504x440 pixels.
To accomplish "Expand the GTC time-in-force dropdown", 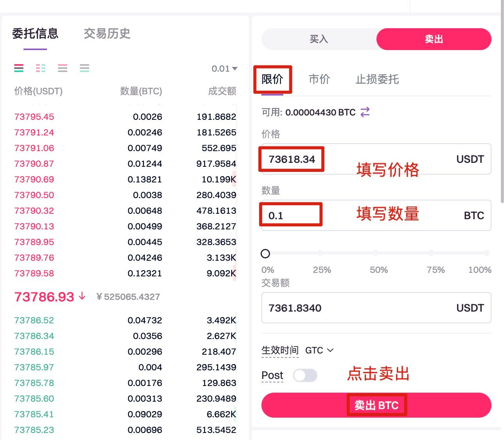I will coord(319,350).
